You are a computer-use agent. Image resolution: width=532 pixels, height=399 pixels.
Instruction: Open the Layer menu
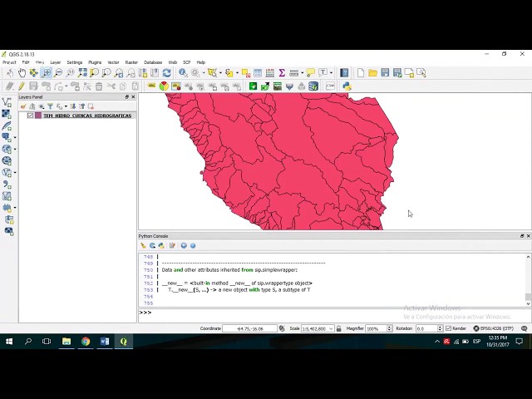tap(56, 62)
